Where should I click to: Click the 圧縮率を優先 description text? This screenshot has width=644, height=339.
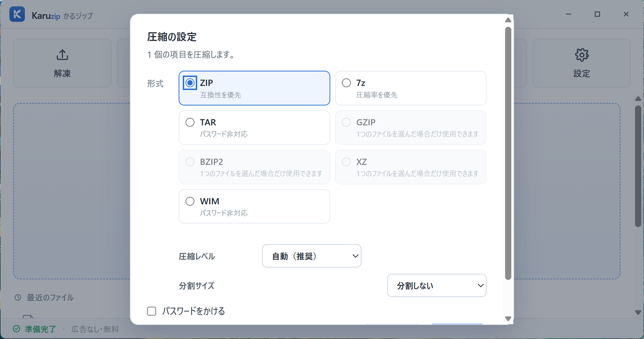pyautogui.click(x=377, y=95)
